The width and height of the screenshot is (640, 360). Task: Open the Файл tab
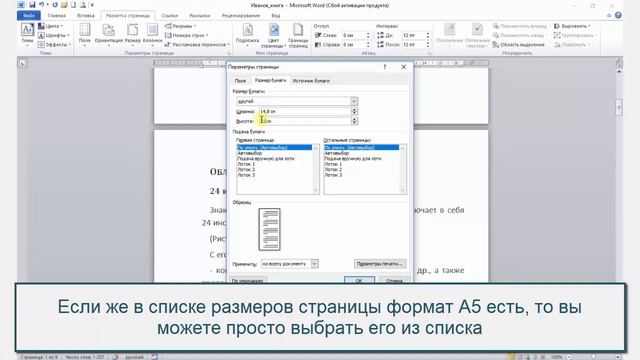[x=29, y=16]
